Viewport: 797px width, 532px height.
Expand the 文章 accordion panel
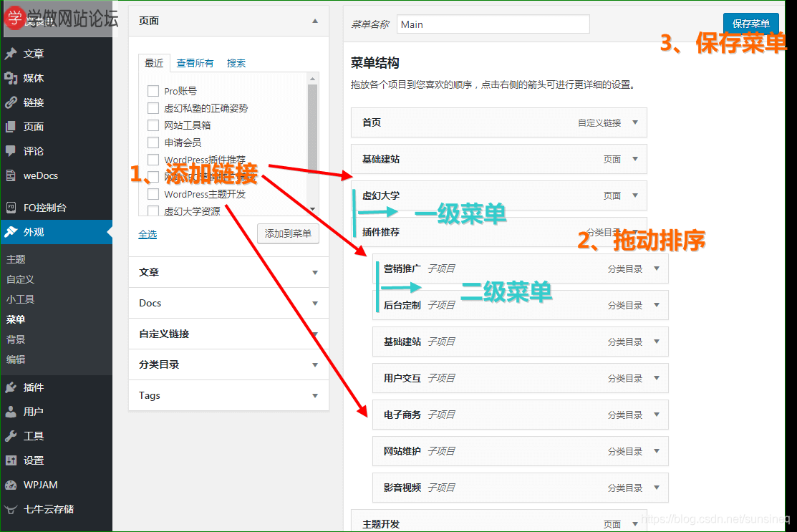pyautogui.click(x=228, y=272)
